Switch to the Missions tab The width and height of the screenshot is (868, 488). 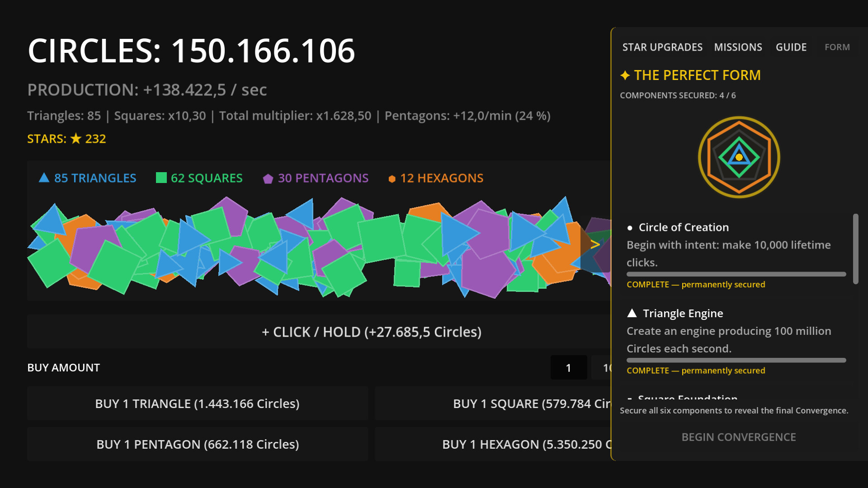tap(738, 47)
